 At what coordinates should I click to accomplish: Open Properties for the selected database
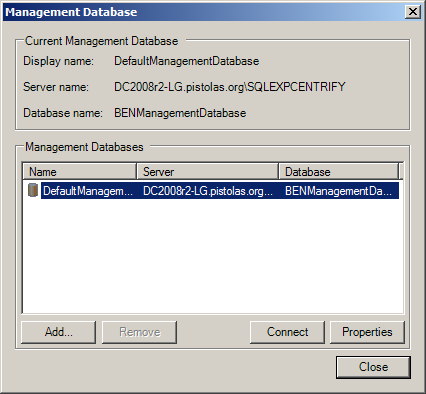pyautogui.click(x=367, y=332)
